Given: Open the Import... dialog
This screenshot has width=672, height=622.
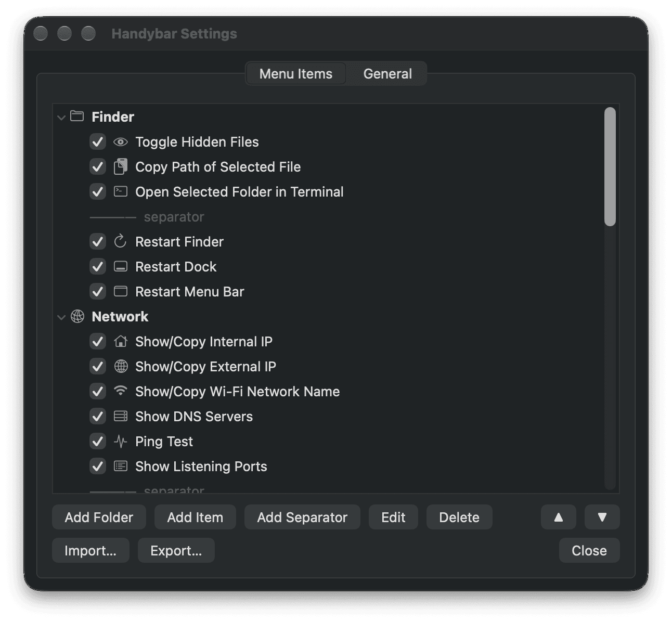Looking at the screenshot, I should 91,550.
